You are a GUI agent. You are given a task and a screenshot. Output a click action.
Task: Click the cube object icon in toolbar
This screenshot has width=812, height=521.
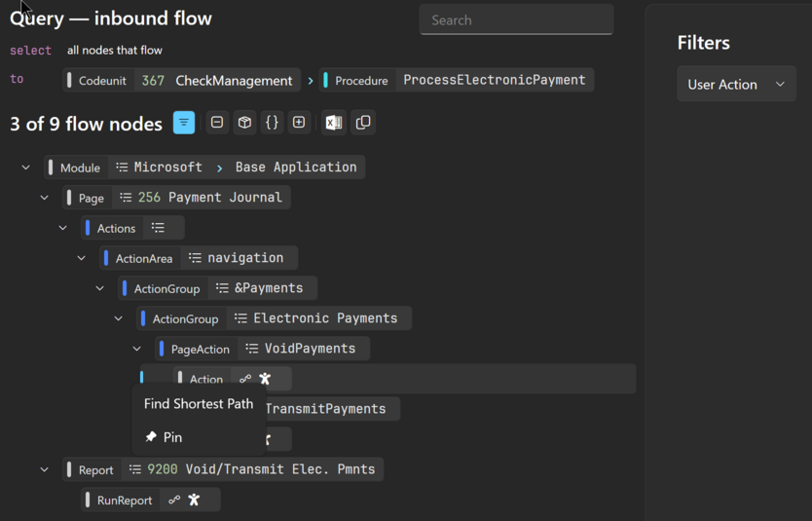244,123
